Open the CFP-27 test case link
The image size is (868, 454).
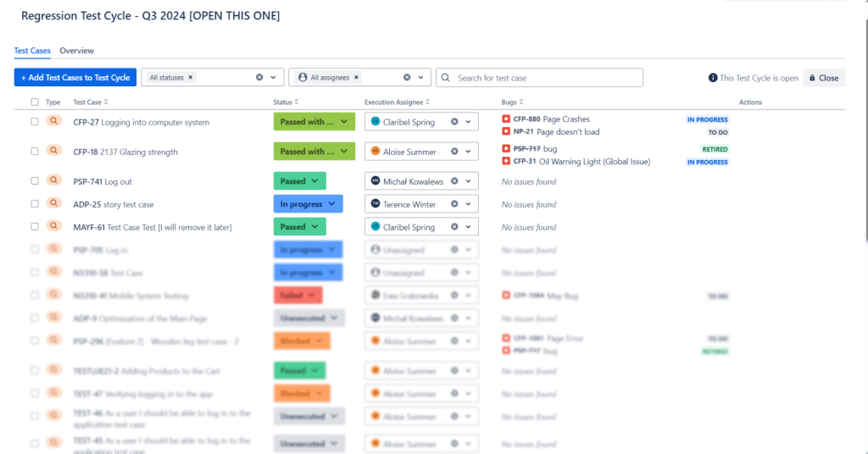[x=142, y=122]
